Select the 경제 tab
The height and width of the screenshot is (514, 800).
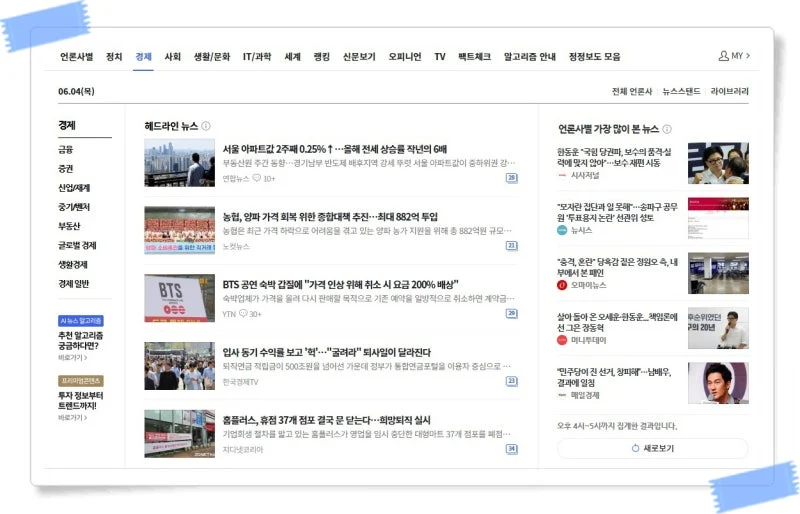click(143, 57)
